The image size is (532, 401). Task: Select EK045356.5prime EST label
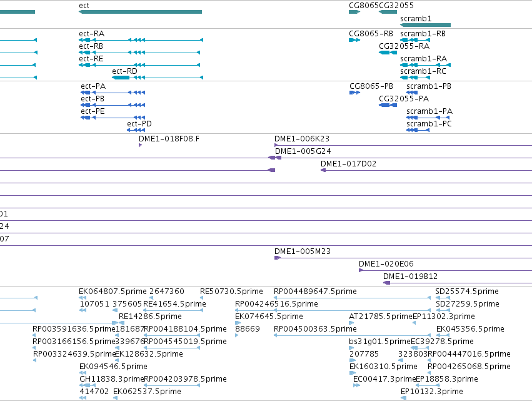pyautogui.click(x=470, y=329)
